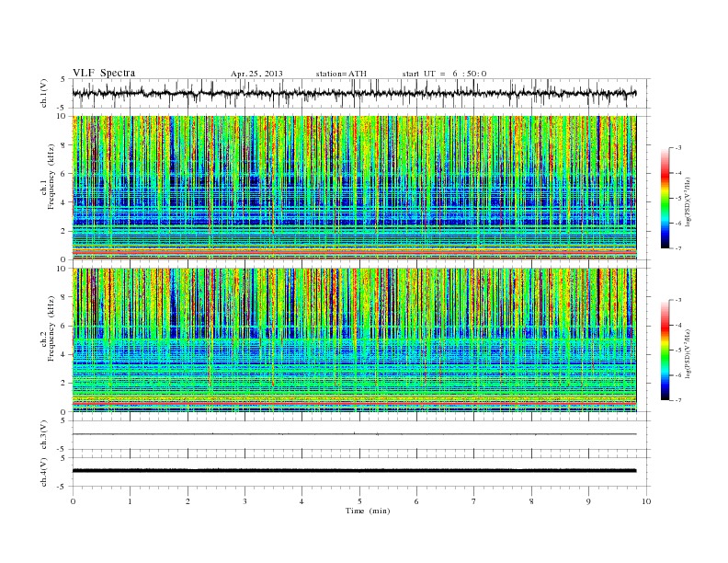Click the ch.2 spectrogram plot area
The width and height of the screenshot is (728, 563).
(x=354, y=340)
